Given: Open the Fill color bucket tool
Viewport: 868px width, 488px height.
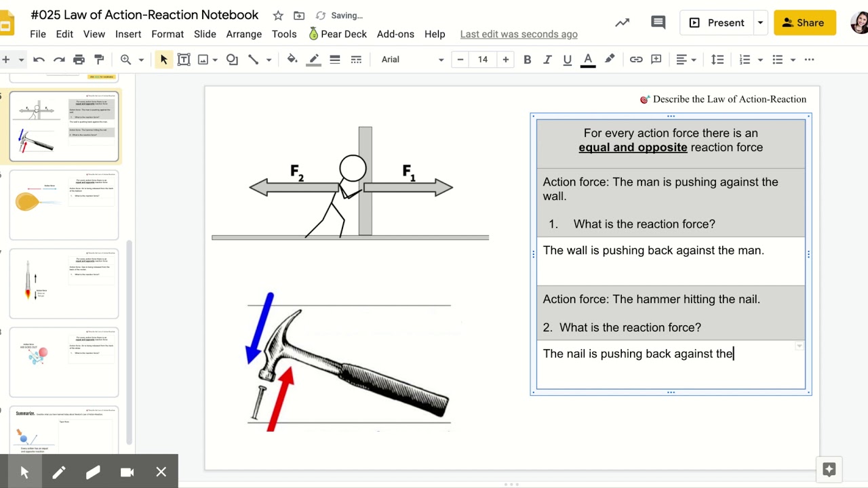Looking at the screenshot, I should (292, 60).
